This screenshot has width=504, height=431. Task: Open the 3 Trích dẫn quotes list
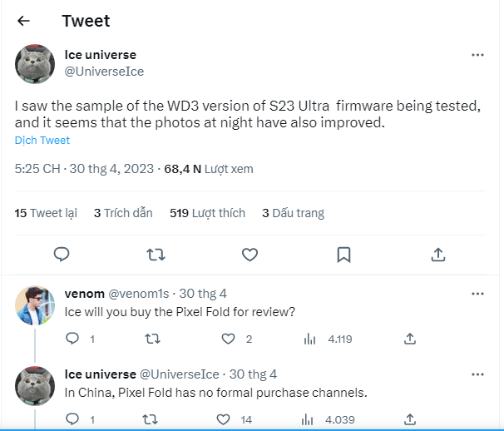(x=123, y=213)
